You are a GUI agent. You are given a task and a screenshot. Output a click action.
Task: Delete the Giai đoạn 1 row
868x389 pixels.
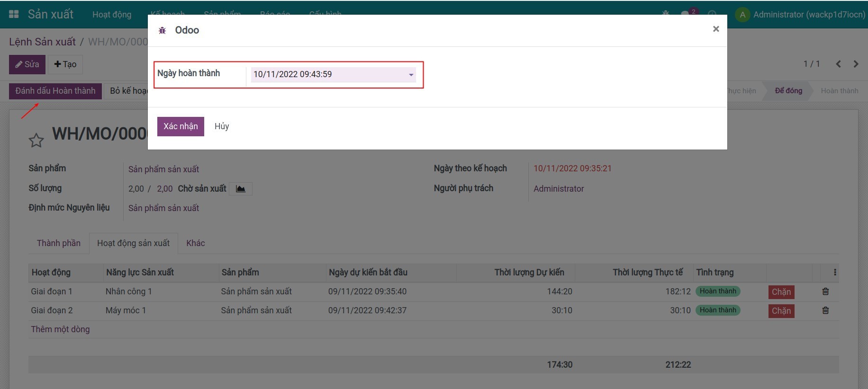pyautogui.click(x=825, y=292)
